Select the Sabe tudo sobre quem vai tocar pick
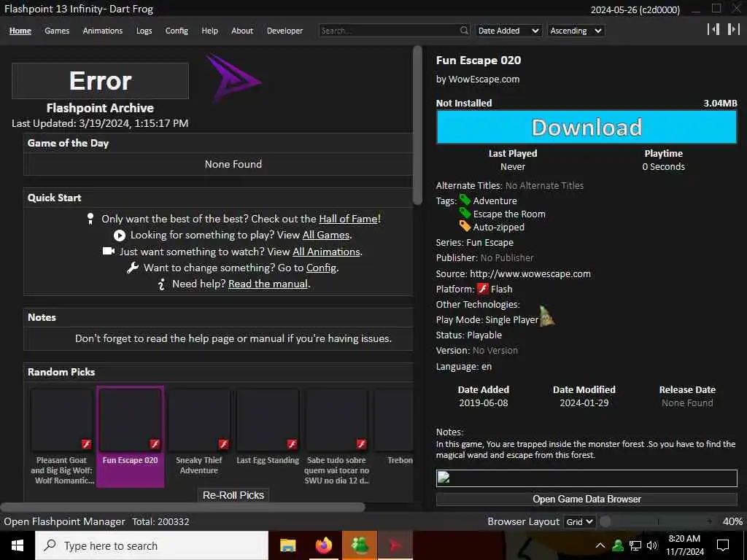This screenshot has height=560, width=747. pos(336,436)
